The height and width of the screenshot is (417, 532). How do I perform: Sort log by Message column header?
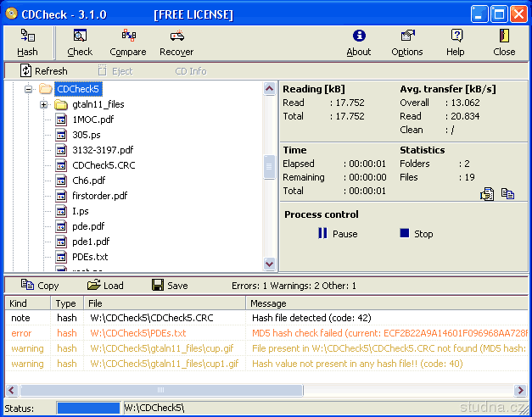tap(386, 303)
